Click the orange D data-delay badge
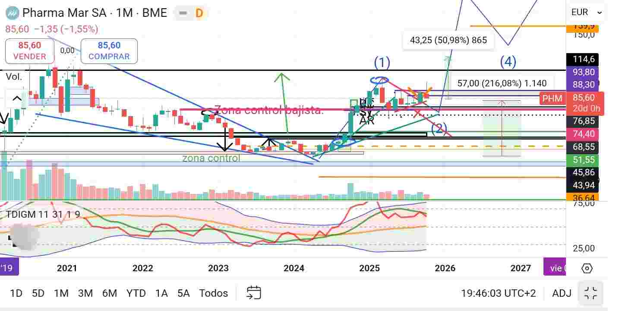The height and width of the screenshot is (311, 644). (199, 13)
